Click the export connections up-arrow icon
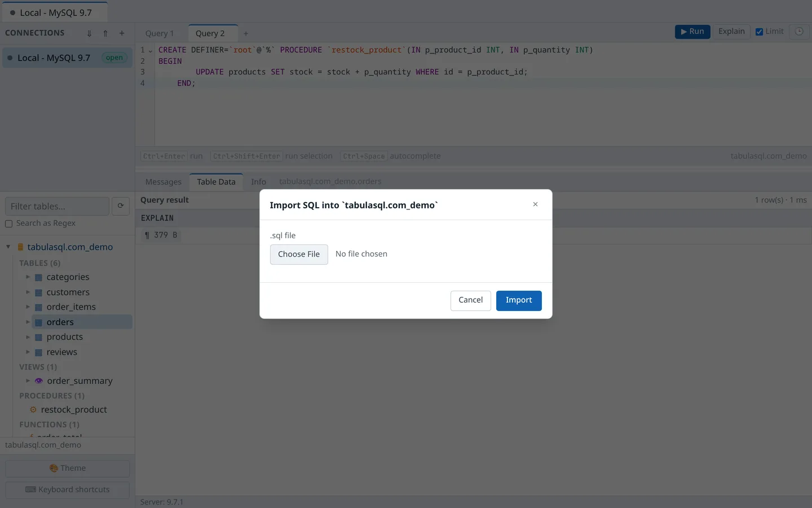The width and height of the screenshot is (812, 508). click(x=105, y=33)
